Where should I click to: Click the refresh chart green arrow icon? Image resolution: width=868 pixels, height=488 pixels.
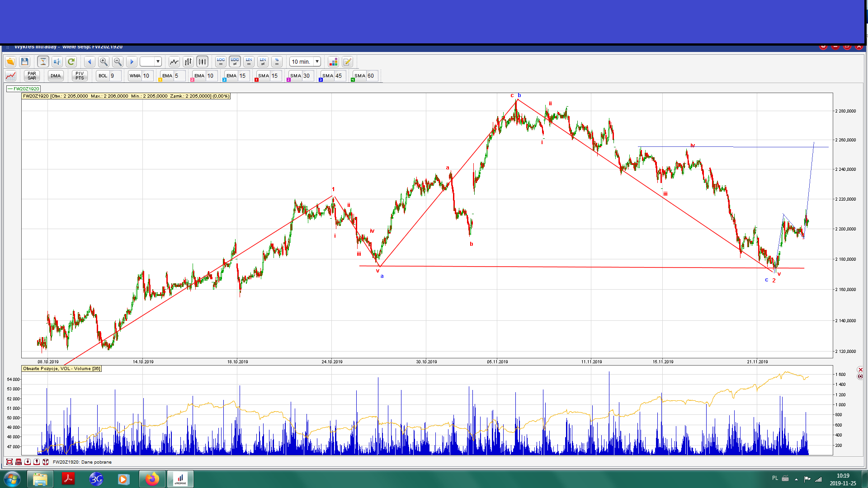[71, 61]
